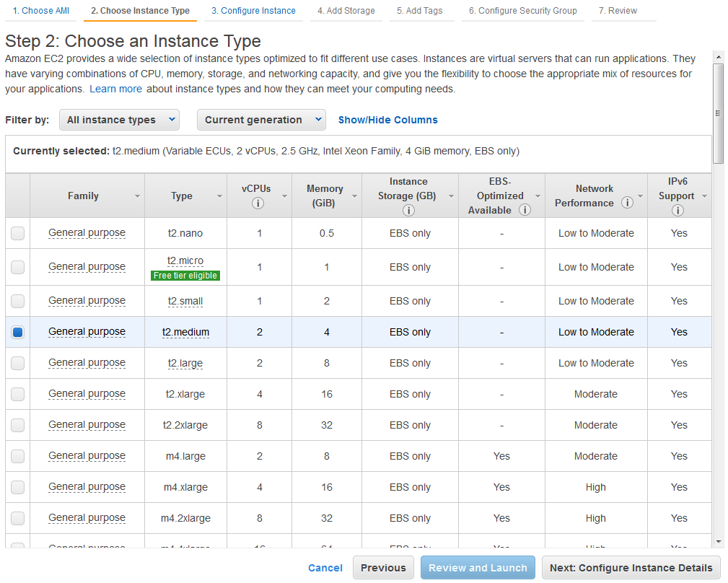The height and width of the screenshot is (583, 728).
Task: Click the Family column sort arrow
Action: [x=137, y=196]
